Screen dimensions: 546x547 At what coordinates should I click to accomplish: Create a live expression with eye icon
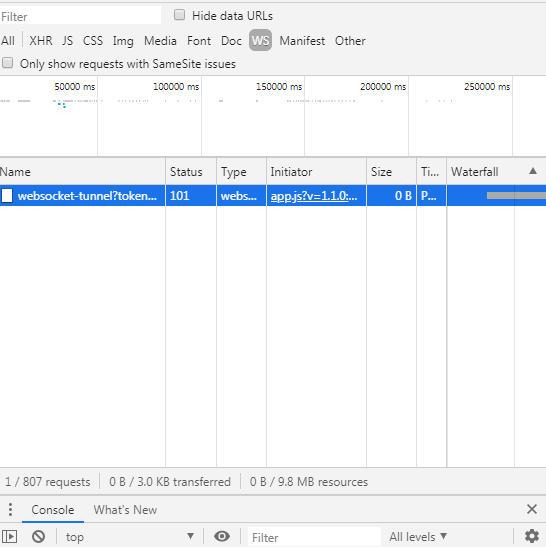pos(222,536)
